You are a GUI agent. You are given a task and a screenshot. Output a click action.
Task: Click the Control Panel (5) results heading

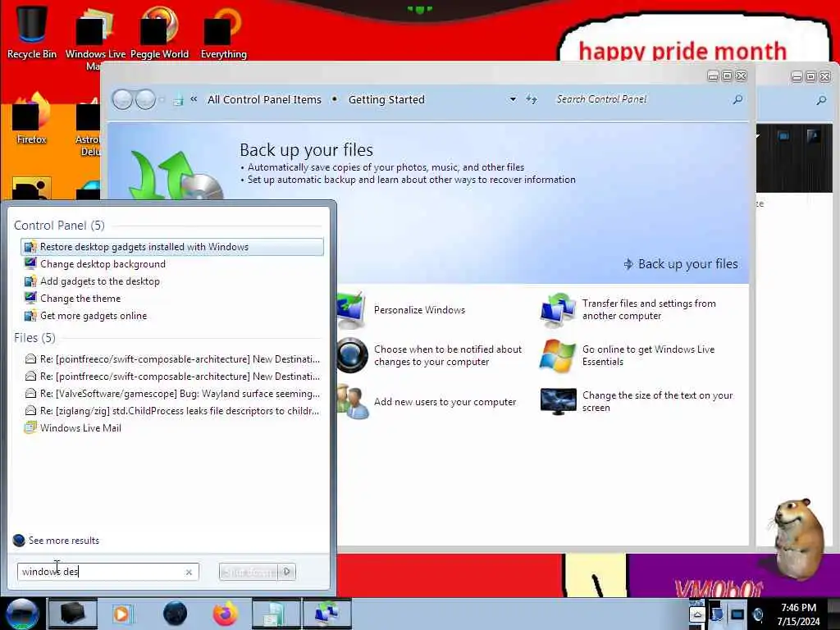(59, 226)
